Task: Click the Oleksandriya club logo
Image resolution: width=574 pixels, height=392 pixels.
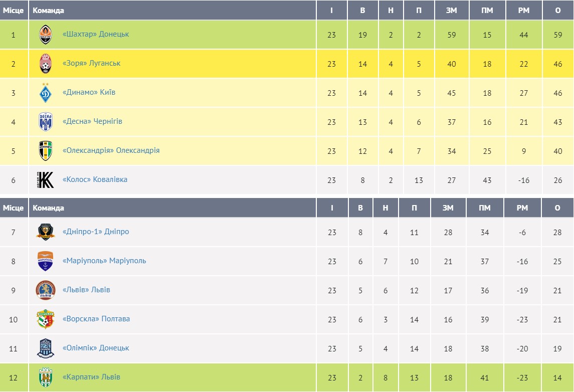Action: pyautogui.click(x=45, y=151)
